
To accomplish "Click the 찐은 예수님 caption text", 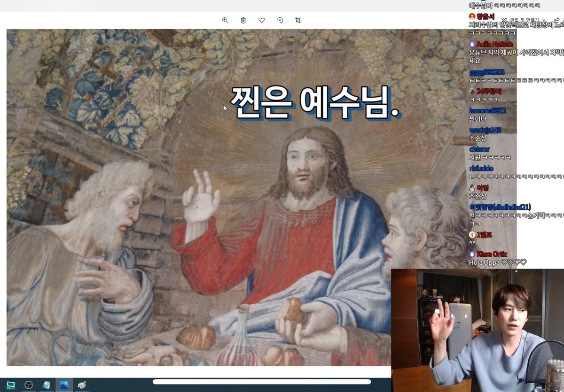I will click(316, 103).
